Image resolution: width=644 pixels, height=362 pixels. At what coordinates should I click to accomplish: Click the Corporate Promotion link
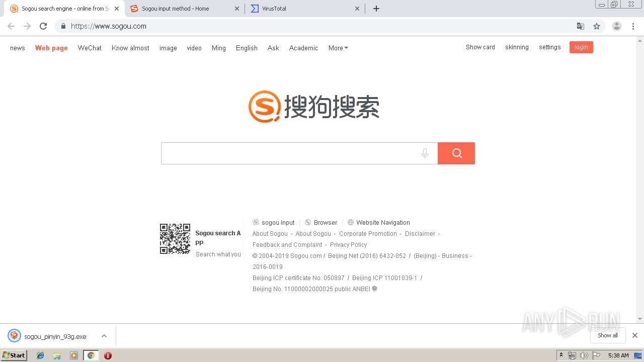pyautogui.click(x=368, y=234)
